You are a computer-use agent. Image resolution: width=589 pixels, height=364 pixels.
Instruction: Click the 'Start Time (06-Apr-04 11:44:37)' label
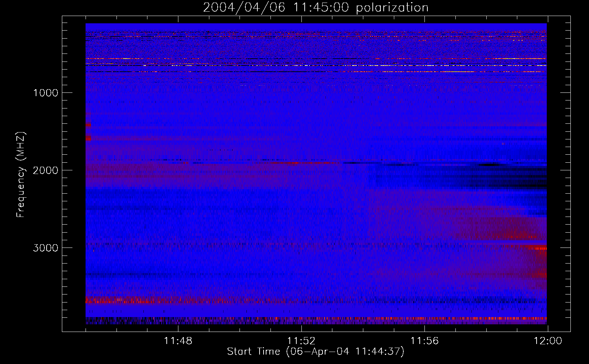316,352
